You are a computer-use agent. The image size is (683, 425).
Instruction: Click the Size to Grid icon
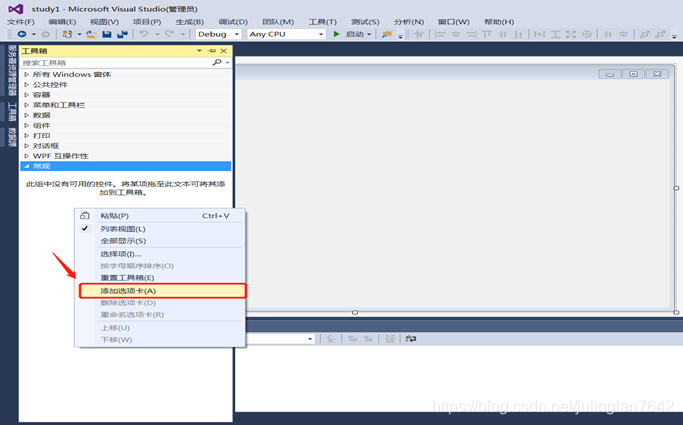click(x=587, y=34)
